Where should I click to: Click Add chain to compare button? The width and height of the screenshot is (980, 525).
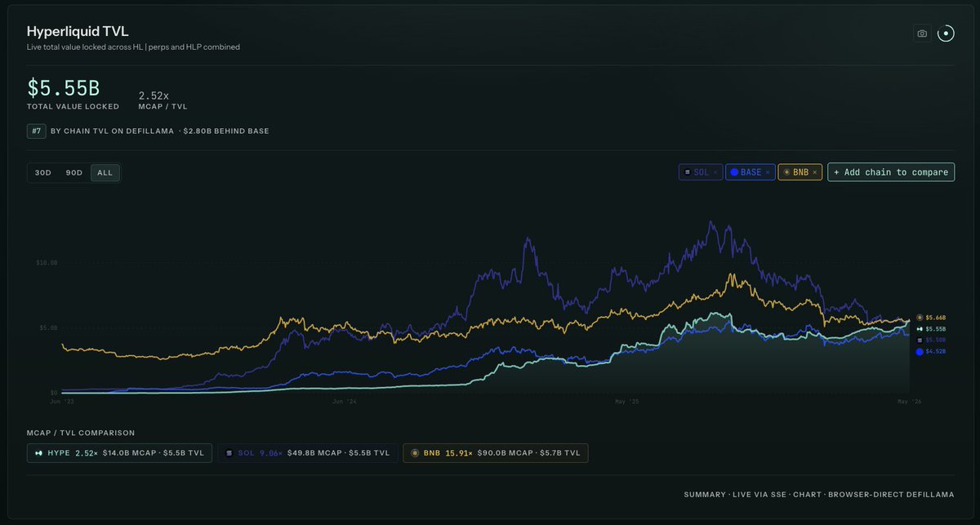click(x=891, y=172)
